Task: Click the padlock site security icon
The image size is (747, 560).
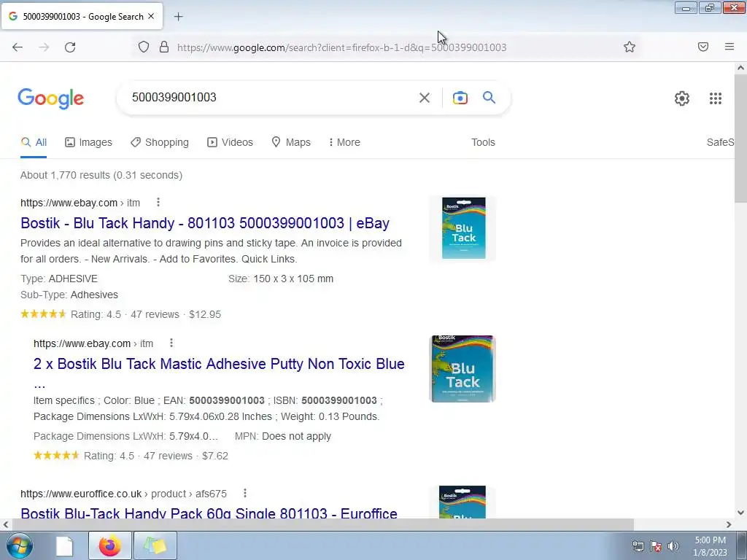Action: [x=164, y=47]
